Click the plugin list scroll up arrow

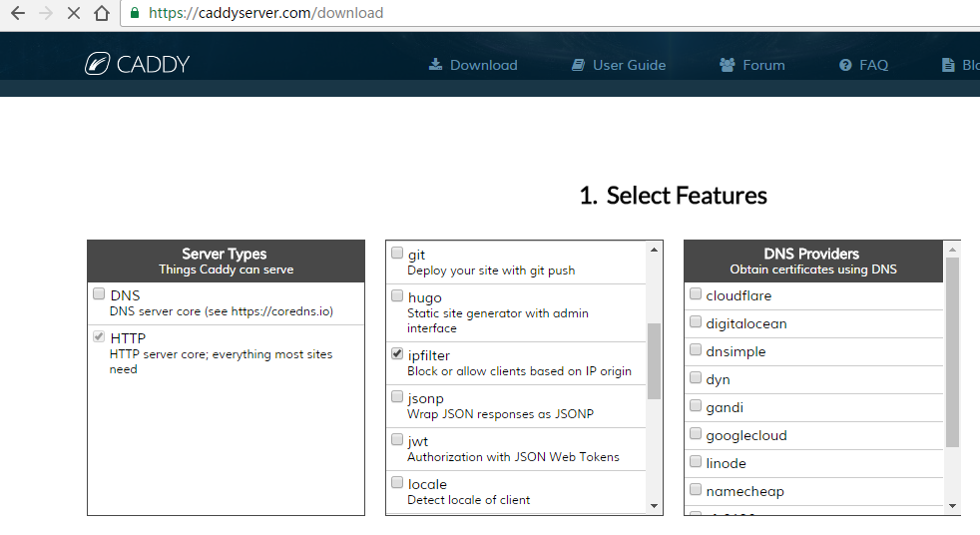point(654,250)
